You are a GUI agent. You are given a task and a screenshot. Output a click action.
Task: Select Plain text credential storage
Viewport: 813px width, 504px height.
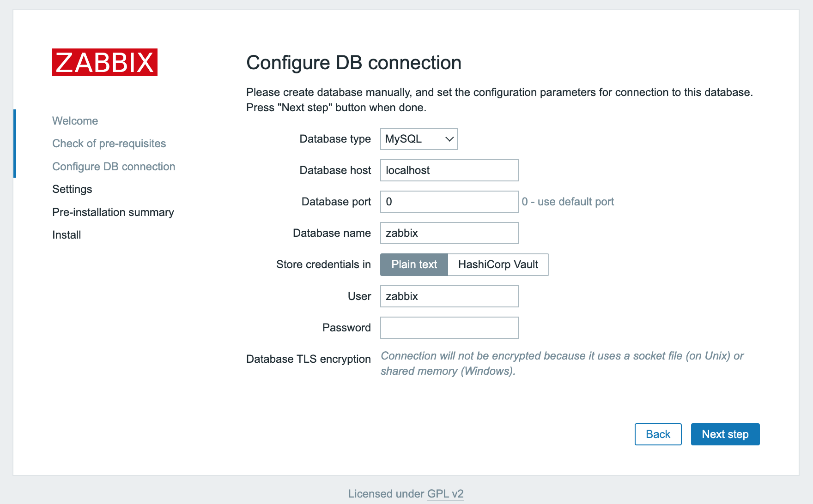(x=414, y=264)
